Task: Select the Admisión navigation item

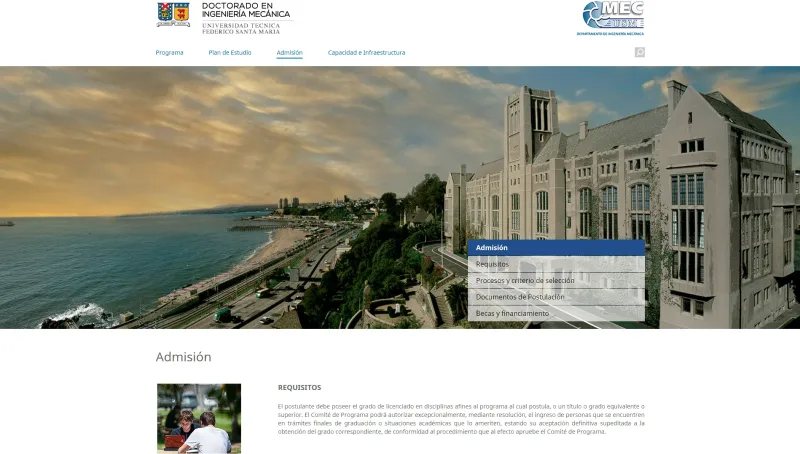Action: 289,53
